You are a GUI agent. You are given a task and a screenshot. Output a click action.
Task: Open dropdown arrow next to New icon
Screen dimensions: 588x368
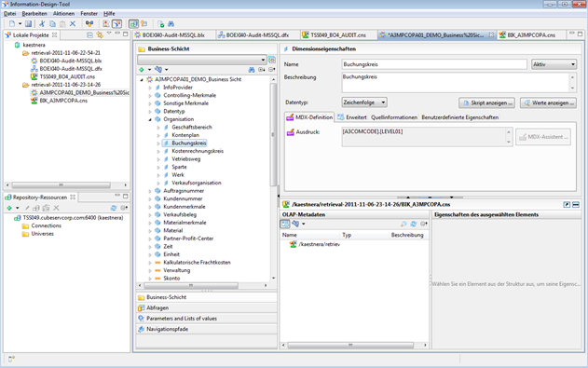click(x=20, y=24)
